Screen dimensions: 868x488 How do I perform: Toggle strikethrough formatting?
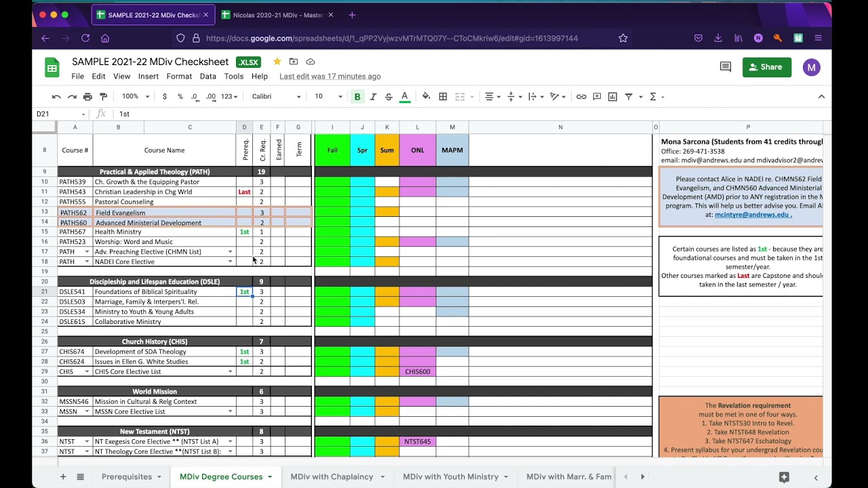[x=389, y=97]
